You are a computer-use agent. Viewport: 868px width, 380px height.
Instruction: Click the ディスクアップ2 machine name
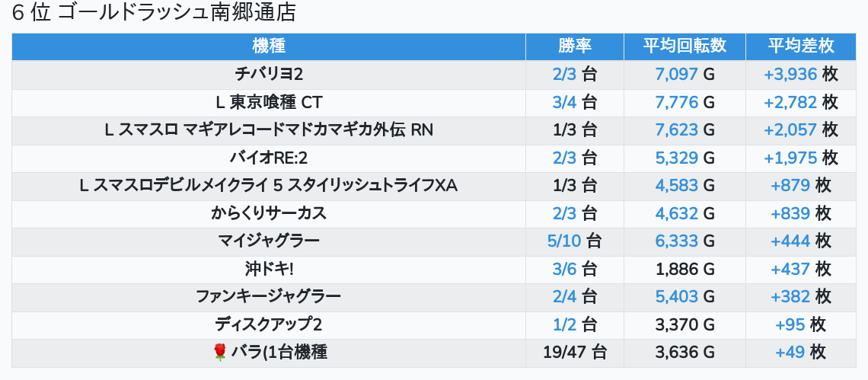click(x=269, y=324)
